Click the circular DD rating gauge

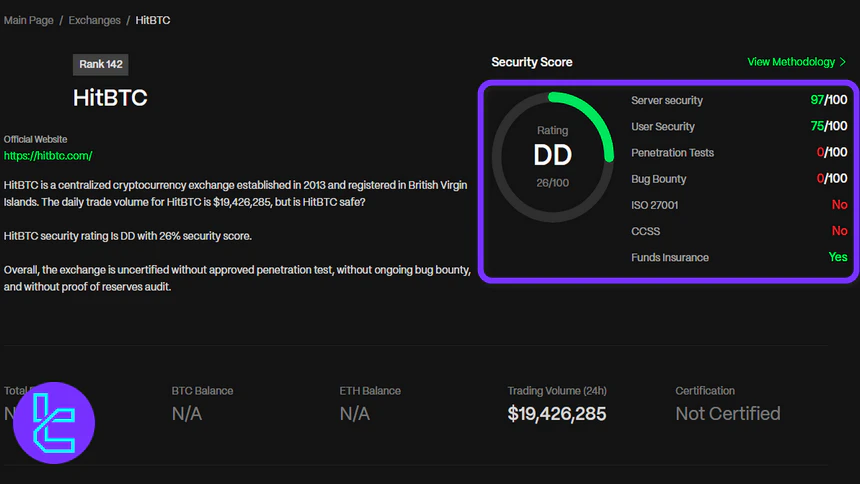[552, 153]
